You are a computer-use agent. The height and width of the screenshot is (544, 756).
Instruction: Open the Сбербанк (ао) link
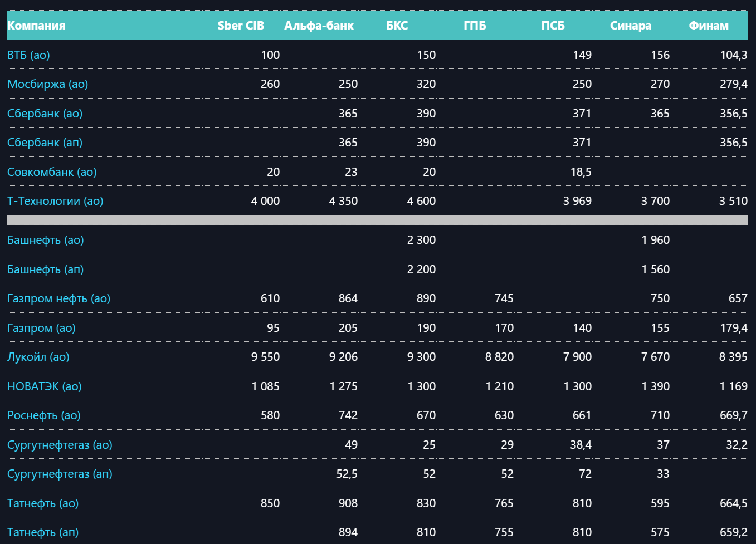(x=45, y=114)
